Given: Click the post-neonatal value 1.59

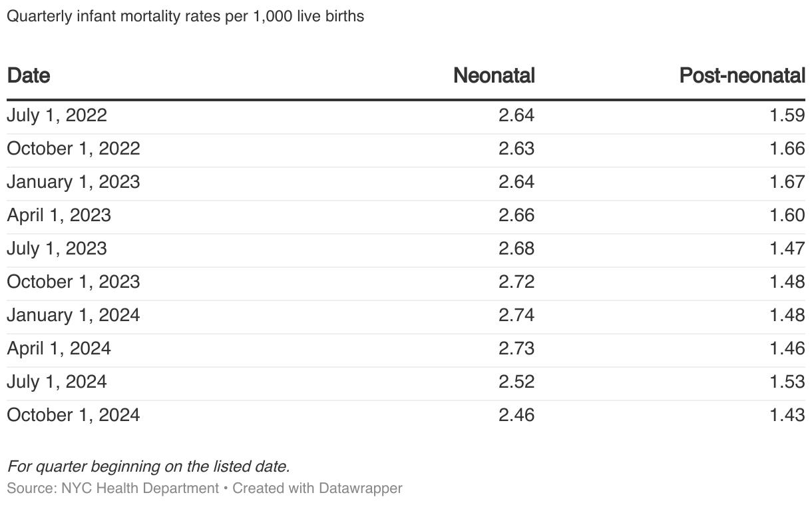Looking at the screenshot, I should 787,115.
